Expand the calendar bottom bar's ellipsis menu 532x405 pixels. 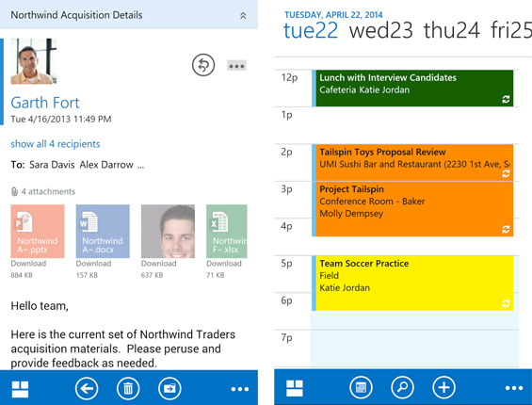coord(514,388)
